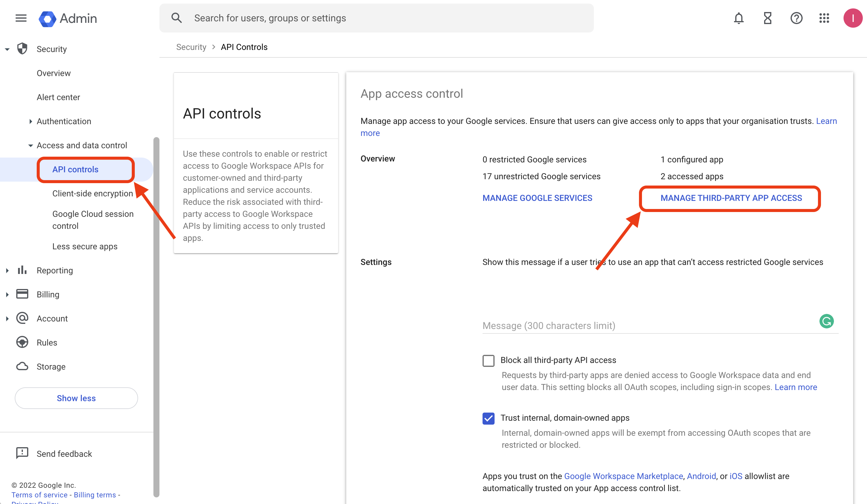
Task: Uncheck Trust internal, domain-owned apps
Action: [488, 418]
